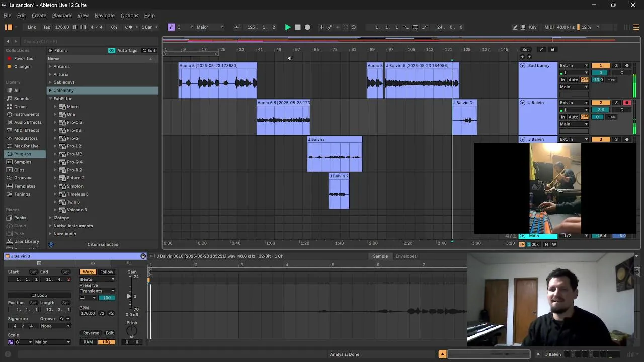Open the Options menu
Image resolution: width=644 pixels, height=362 pixels.
click(x=129, y=15)
